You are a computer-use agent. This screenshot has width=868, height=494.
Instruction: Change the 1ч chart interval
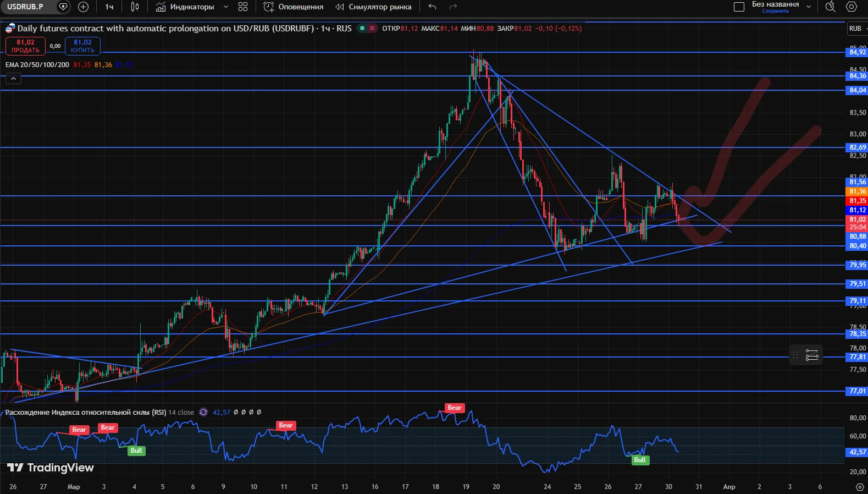109,7
